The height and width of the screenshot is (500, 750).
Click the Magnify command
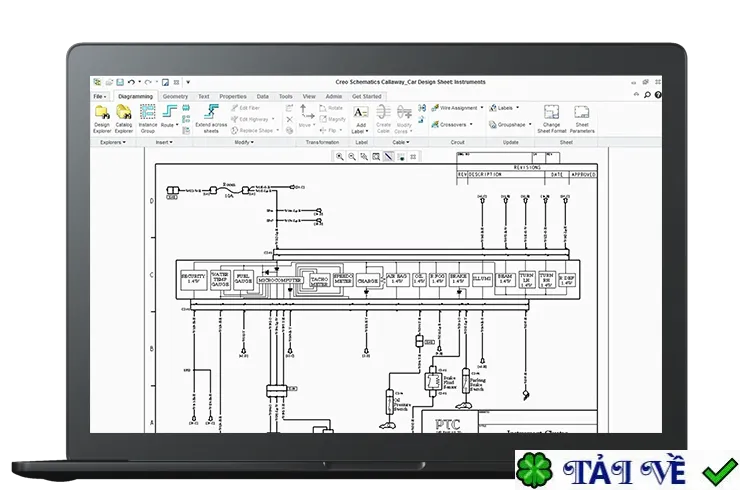coord(332,119)
